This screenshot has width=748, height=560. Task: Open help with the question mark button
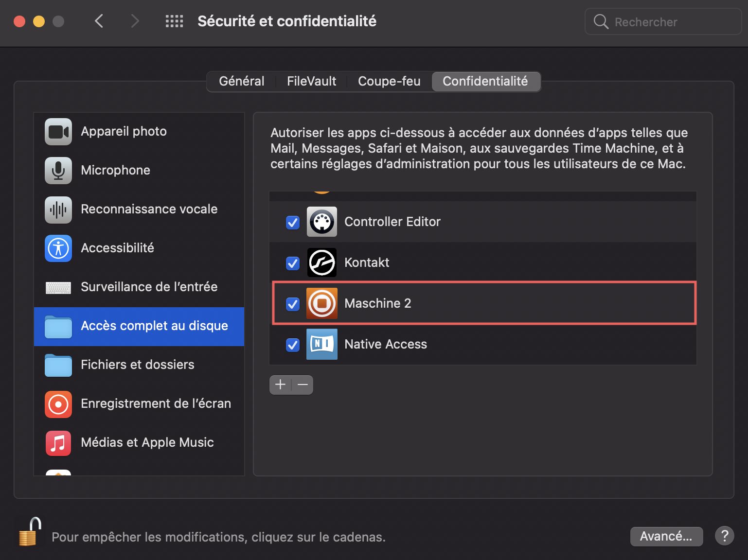[x=725, y=536]
